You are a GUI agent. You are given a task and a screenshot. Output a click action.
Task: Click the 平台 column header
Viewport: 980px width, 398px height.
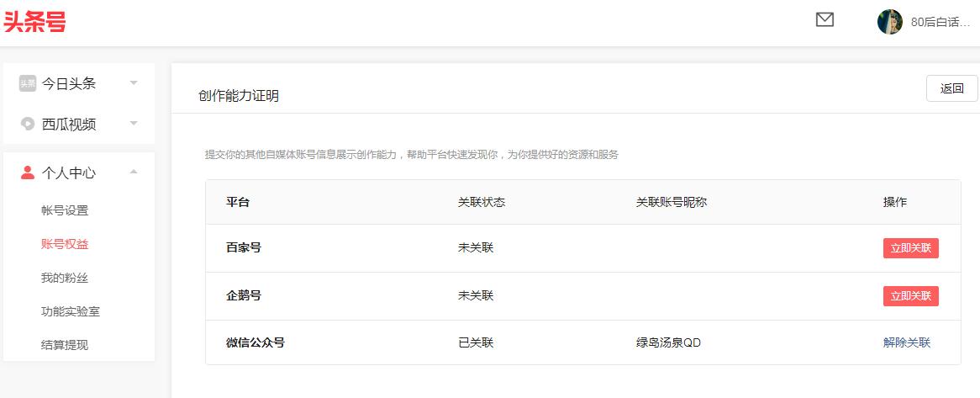point(238,203)
